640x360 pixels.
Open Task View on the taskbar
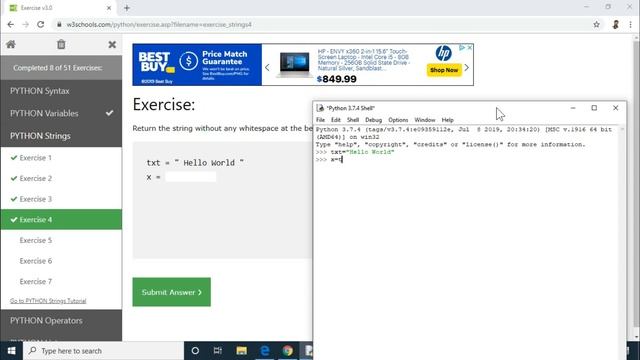[218, 351]
